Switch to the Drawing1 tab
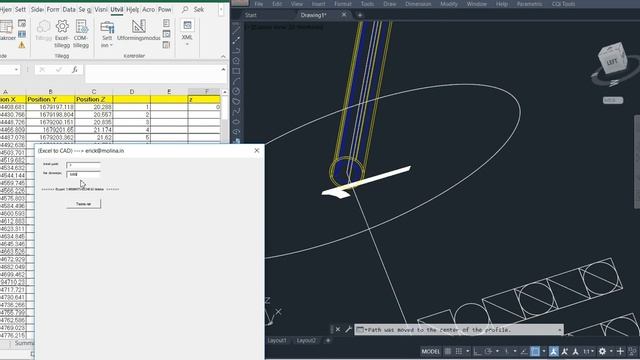The image size is (640, 360). 313,15
